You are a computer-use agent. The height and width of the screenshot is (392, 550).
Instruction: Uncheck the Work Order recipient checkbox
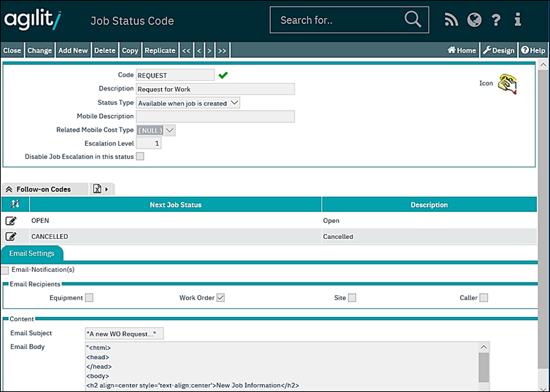(220, 297)
